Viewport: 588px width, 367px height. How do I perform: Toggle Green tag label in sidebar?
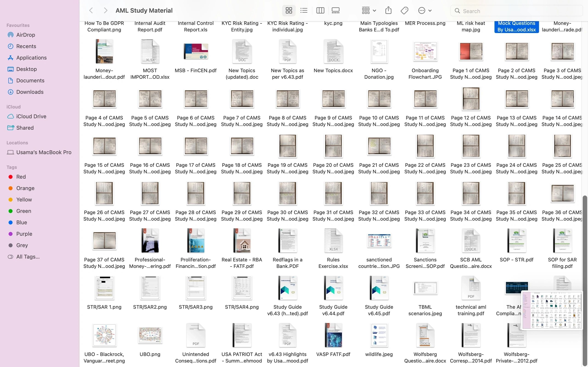24,211
